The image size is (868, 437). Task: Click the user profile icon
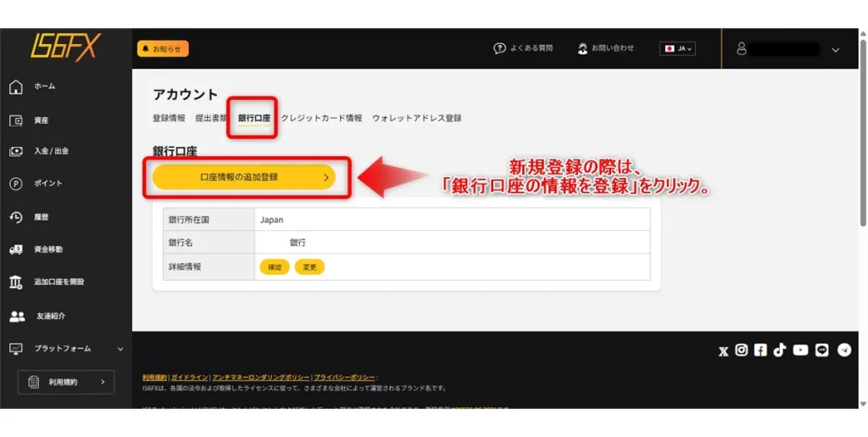coord(742,48)
